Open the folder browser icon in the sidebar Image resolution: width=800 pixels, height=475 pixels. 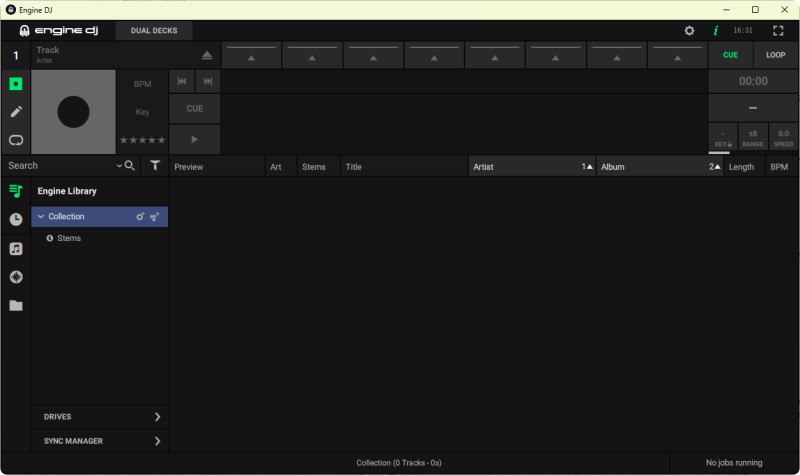coord(16,305)
